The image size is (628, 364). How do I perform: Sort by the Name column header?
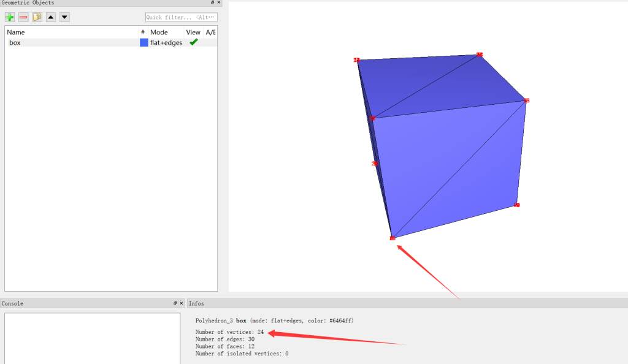coord(16,32)
